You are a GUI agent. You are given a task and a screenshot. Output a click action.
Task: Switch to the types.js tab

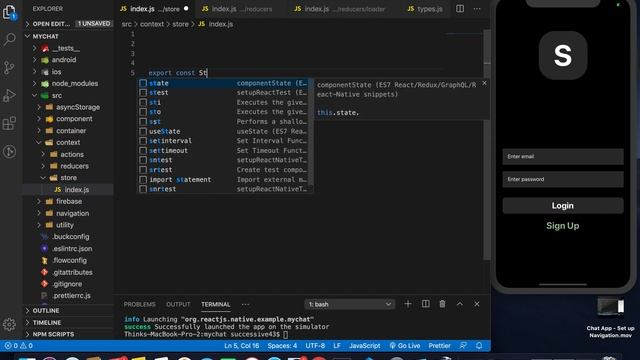tap(425, 9)
